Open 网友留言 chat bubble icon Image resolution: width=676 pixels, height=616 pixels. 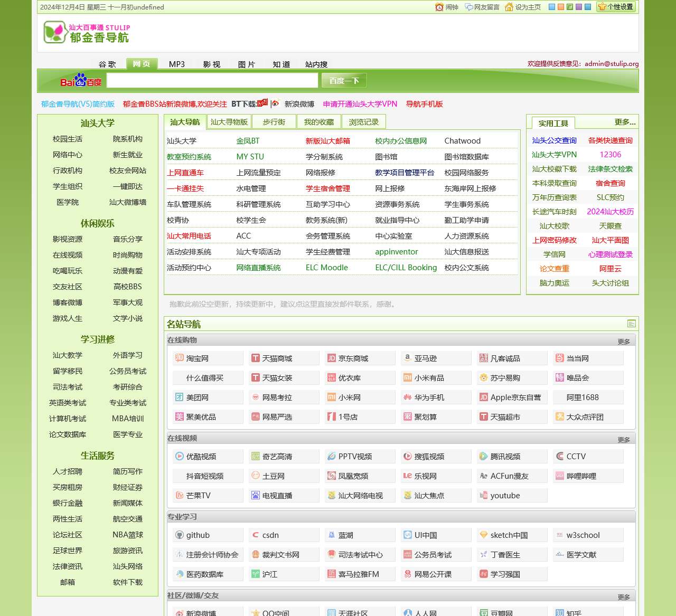coord(468,7)
